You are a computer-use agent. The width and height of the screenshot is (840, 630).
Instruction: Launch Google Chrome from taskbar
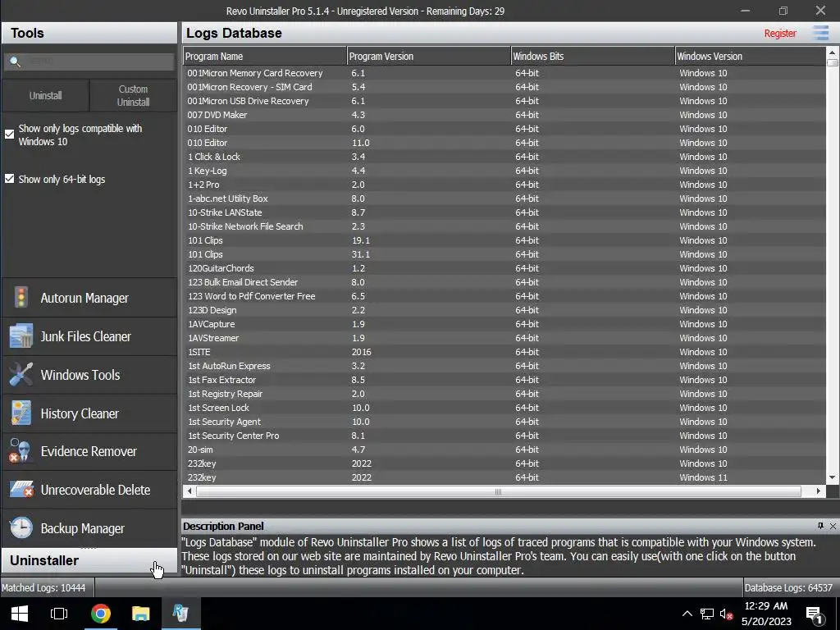tap(100, 614)
